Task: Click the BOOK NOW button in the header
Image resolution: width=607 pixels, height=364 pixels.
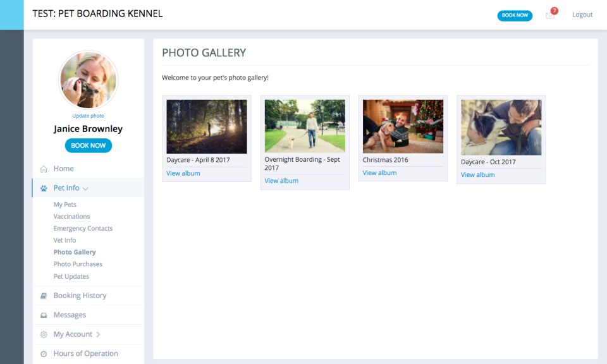Action: coord(515,15)
